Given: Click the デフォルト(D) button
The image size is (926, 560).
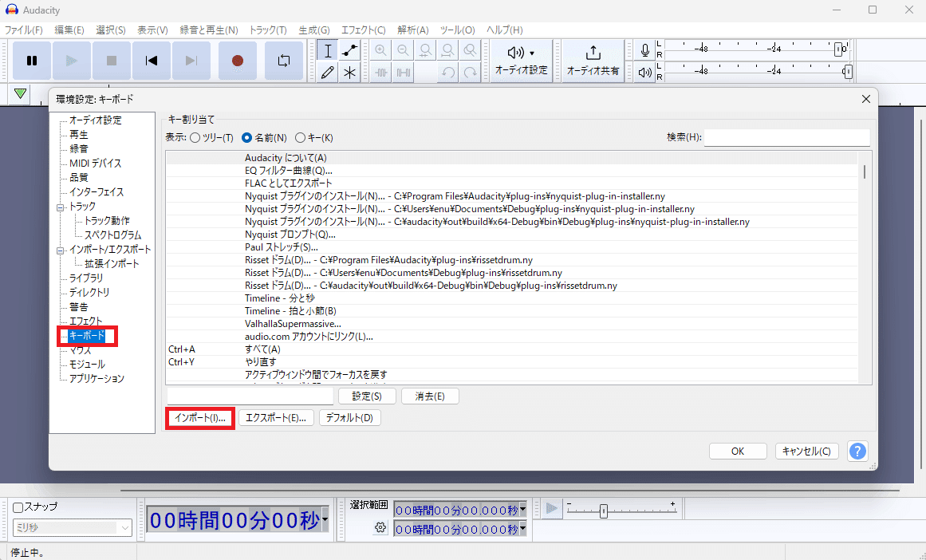Looking at the screenshot, I should click(x=349, y=418).
